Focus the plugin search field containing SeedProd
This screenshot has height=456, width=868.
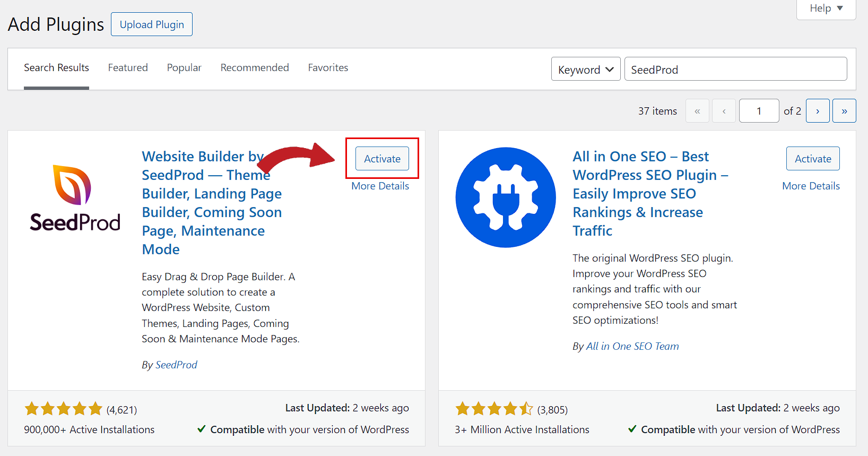[735, 69]
